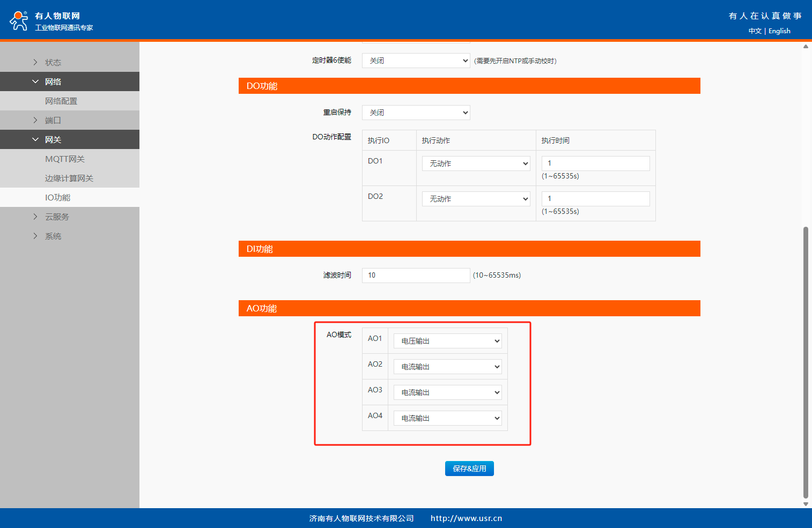Click the DO2 执行时间 input field
The height and width of the screenshot is (528, 812).
pos(595,199)
